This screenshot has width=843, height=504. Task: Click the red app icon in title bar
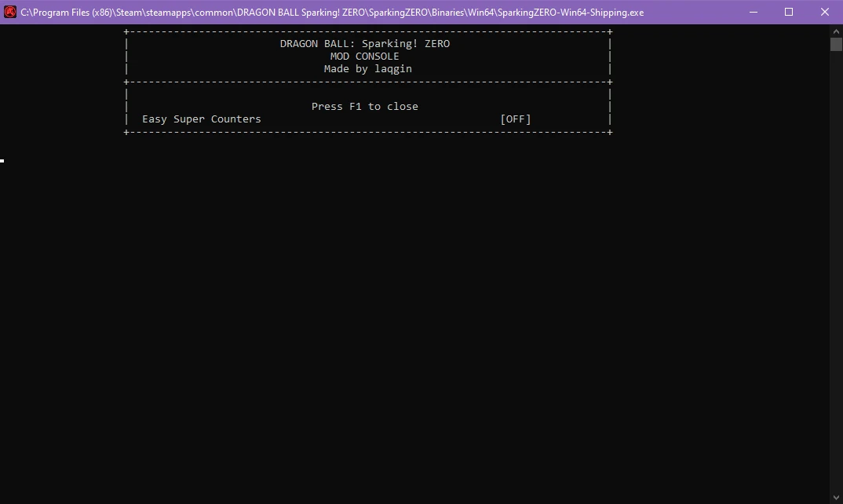(x=9, y=12)
